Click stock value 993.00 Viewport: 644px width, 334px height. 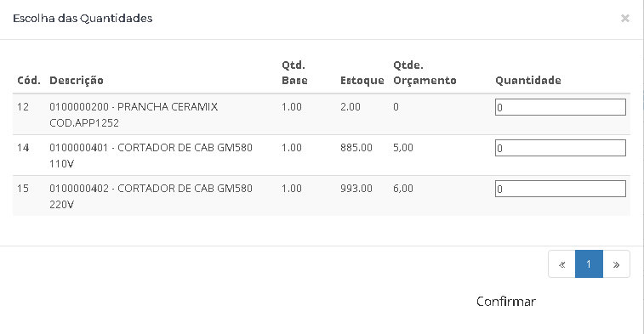[x=356, y=189]
